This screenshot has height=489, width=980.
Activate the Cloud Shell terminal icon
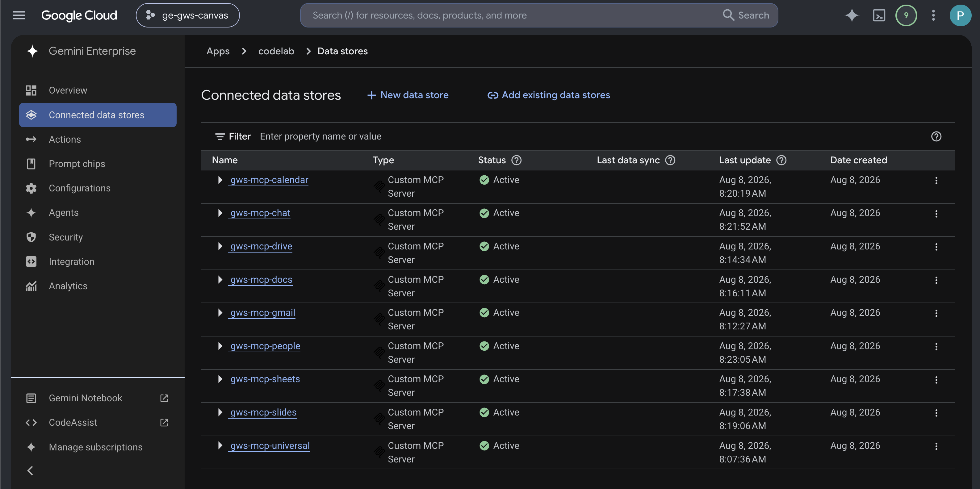[x=879, y=15]
